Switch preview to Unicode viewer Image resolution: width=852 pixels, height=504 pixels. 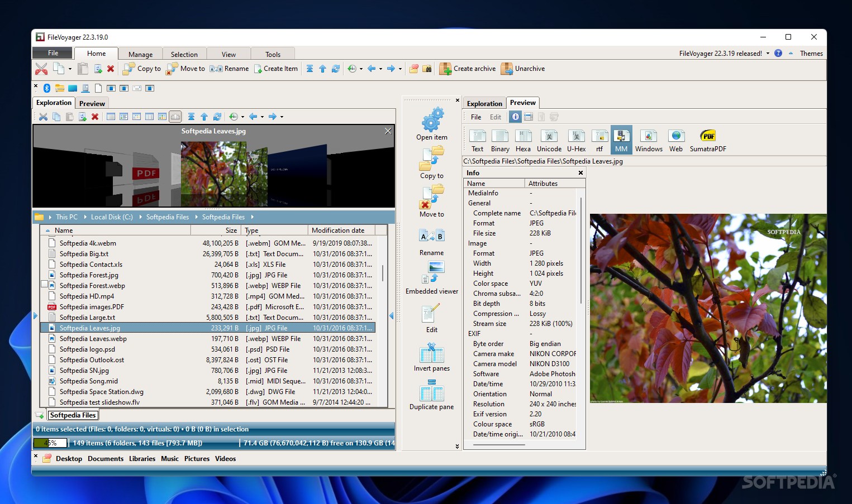click(x=549, y=140)
